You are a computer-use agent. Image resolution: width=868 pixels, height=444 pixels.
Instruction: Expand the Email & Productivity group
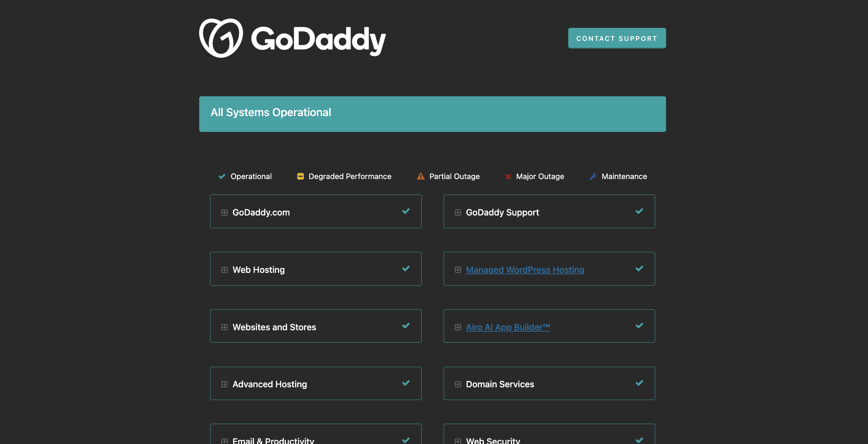coord(225,441)
